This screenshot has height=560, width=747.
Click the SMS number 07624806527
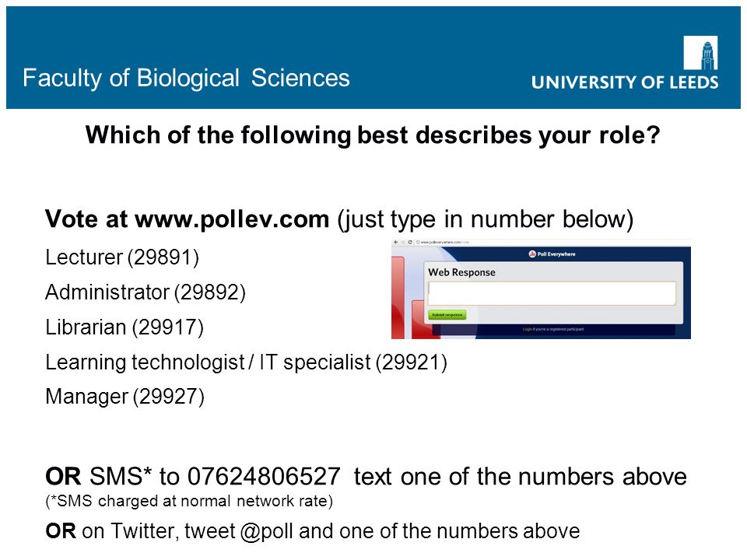tap(264, 477)
